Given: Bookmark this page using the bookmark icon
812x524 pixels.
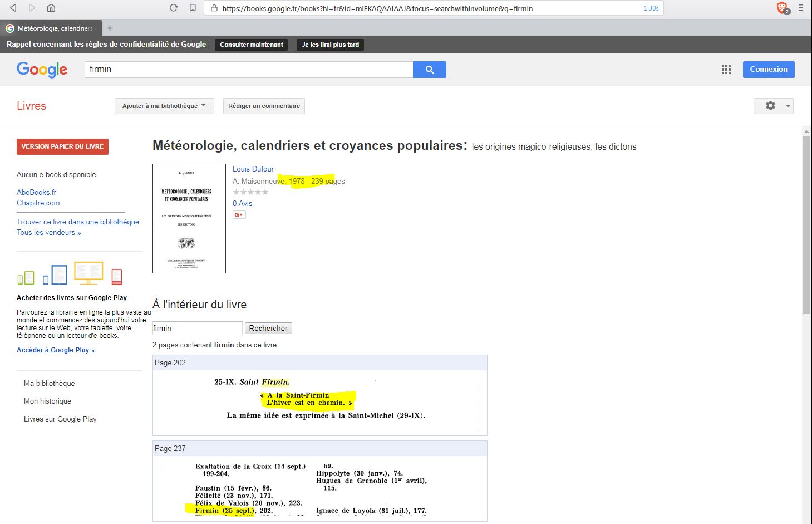Looking at the screenshot, I should pos(193,8).
